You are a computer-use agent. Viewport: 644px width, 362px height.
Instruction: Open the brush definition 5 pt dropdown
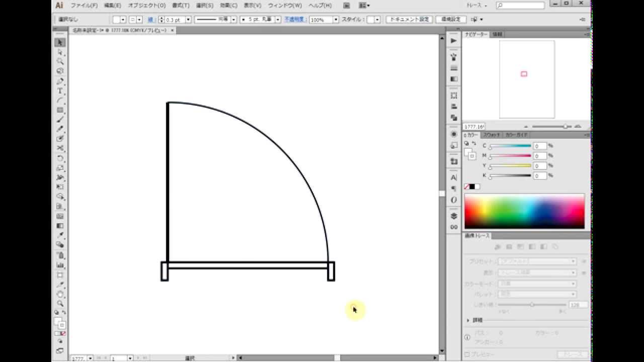coord(277,20)
